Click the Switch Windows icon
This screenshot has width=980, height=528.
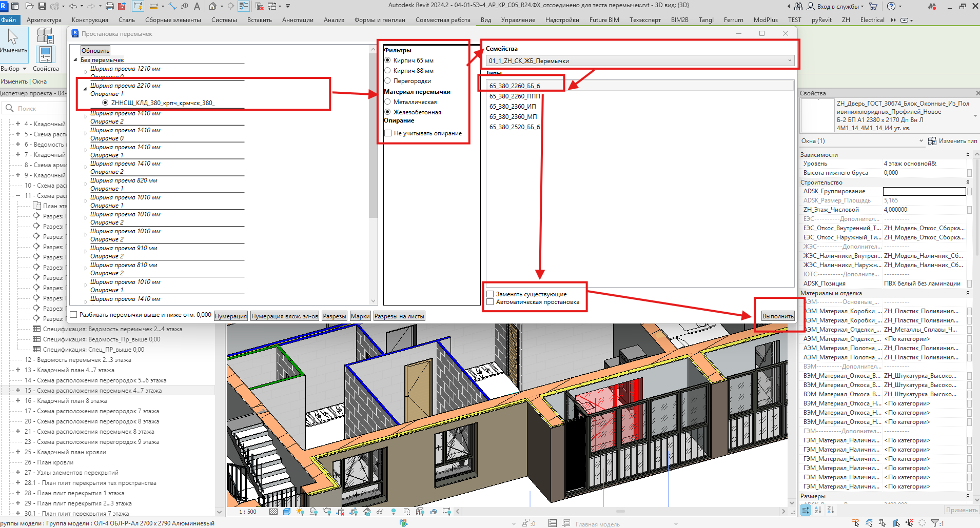[x=271, y=6]
